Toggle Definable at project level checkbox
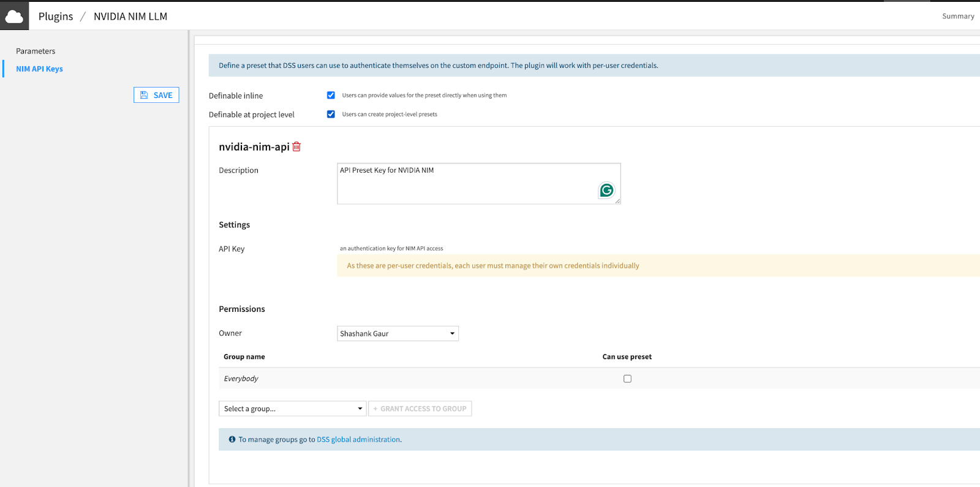 coord(331,114)
